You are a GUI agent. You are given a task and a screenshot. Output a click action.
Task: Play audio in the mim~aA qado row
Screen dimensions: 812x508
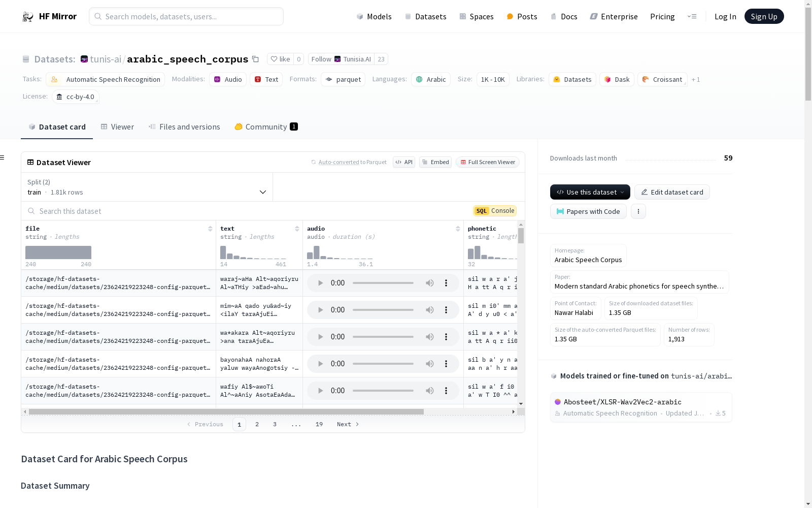click(320, 310)
